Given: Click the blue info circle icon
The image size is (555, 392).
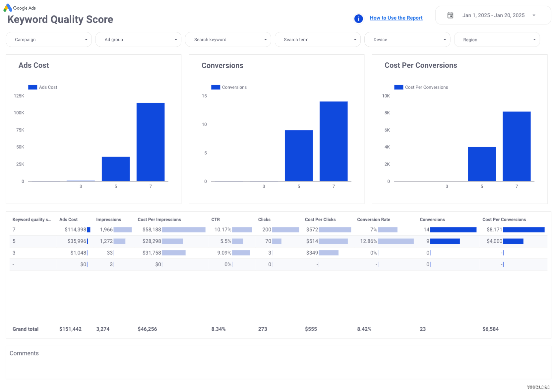Looking at the screenshot, I should (358, 19).
